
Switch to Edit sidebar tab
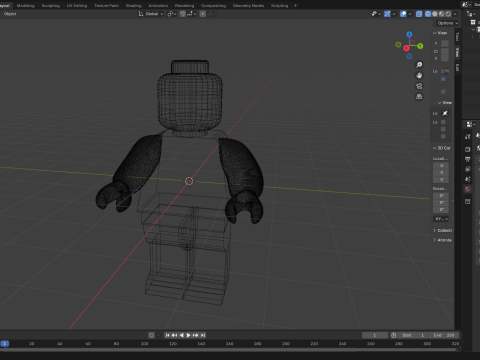pyautogui.click(x=457, y=68)
